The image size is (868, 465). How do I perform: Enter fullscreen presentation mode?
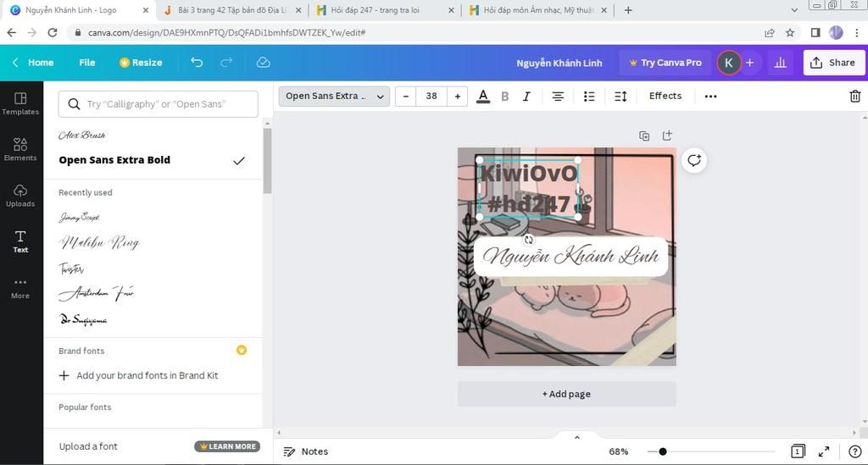[x=824, y=451]
